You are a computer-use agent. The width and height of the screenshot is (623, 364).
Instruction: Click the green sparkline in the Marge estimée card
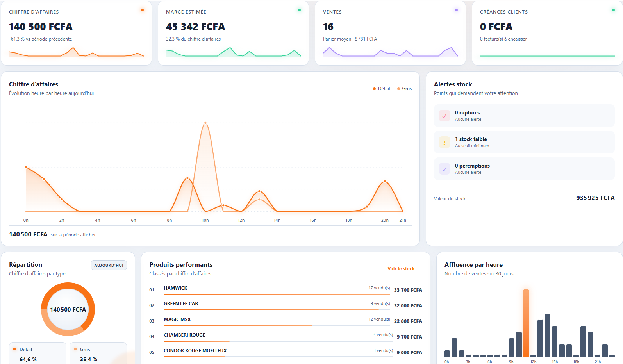point(233,52)
